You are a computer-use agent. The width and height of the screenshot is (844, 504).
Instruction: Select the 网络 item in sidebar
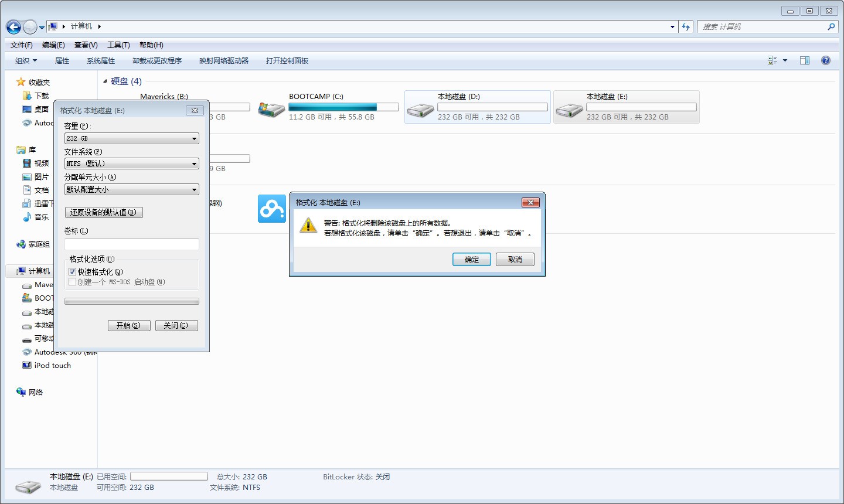point(36,392)
